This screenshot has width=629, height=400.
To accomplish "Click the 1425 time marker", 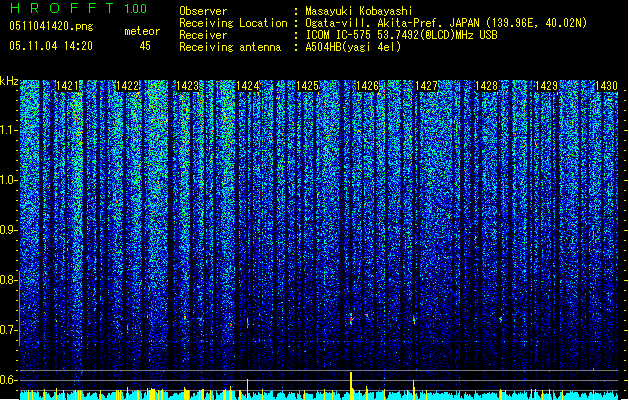I will 307,86.
